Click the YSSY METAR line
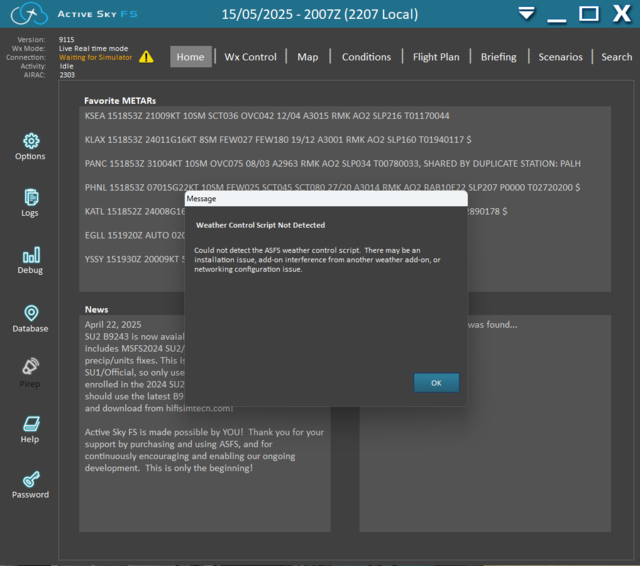 [x=135, y=259]
